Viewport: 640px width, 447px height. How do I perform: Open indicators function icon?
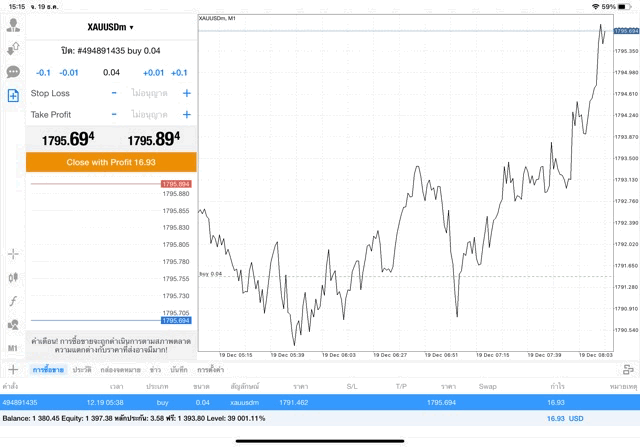pos(13,300)
